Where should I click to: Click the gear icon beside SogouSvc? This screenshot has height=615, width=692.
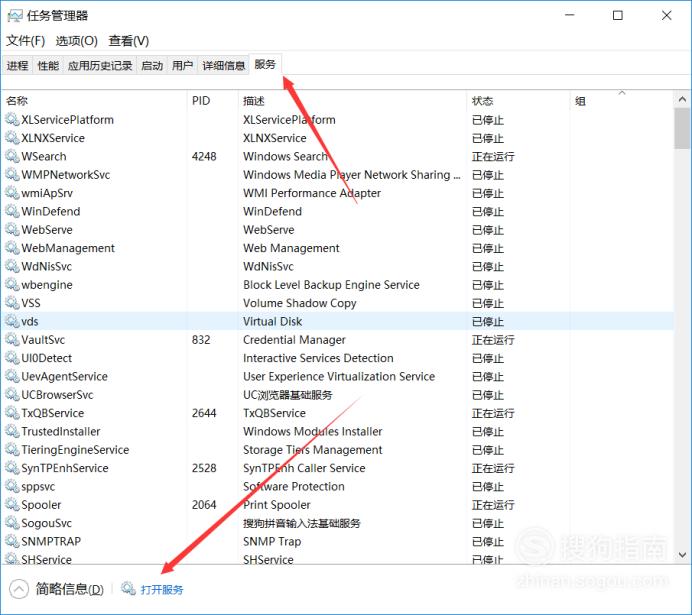(12, 523)
